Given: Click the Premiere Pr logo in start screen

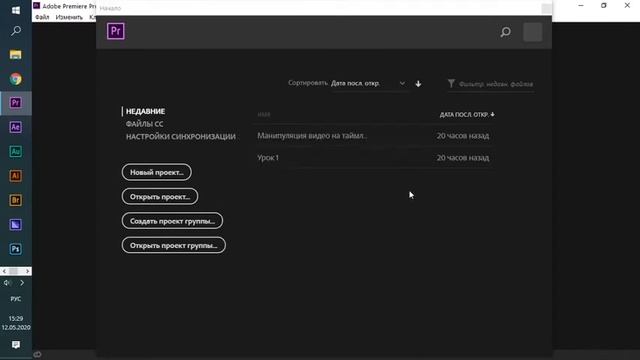Looking at the screenshot, I should click(116, 31).
